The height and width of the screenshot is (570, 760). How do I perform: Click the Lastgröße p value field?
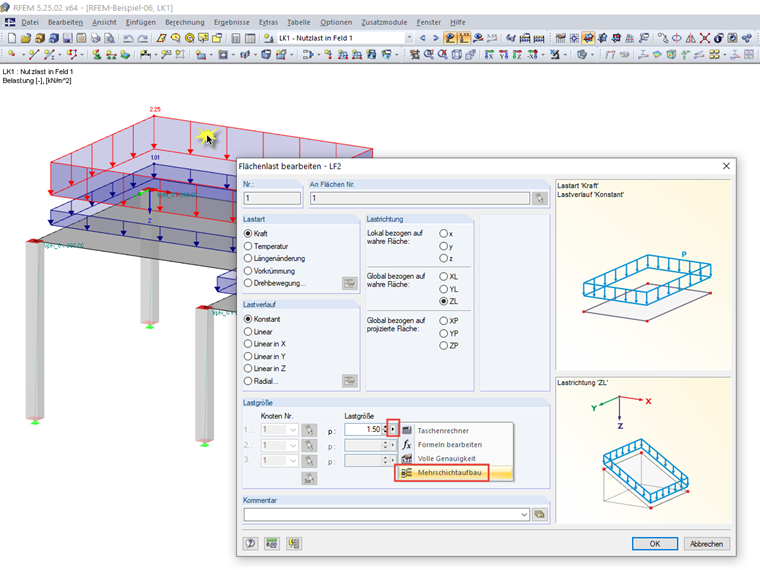364,429
